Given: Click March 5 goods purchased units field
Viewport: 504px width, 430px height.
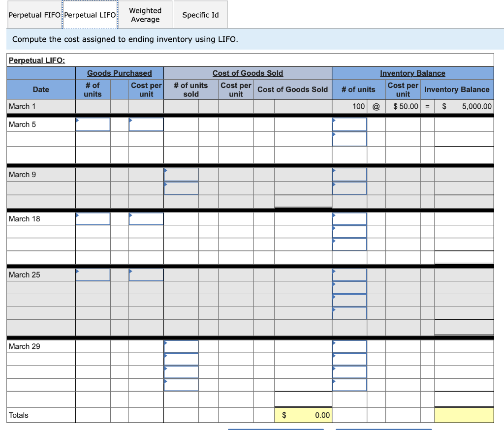Looking at the screenshot, I should pos(93,124).
